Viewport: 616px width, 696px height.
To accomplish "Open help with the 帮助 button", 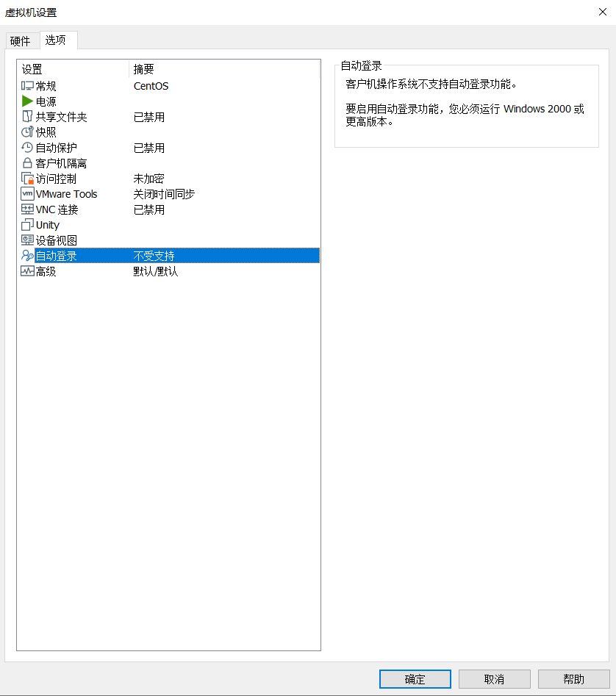I will [573, 679].
